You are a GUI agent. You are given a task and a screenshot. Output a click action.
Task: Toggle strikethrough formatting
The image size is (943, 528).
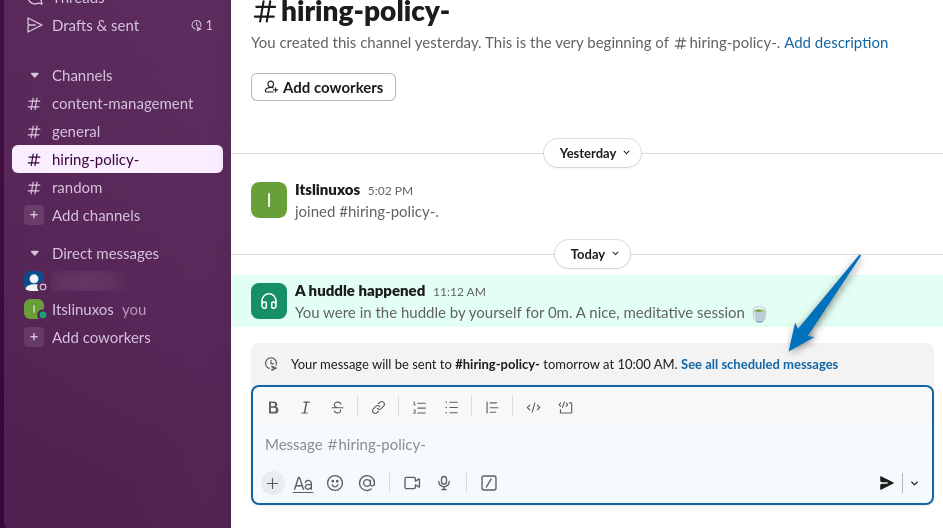[x=337, y=408]
